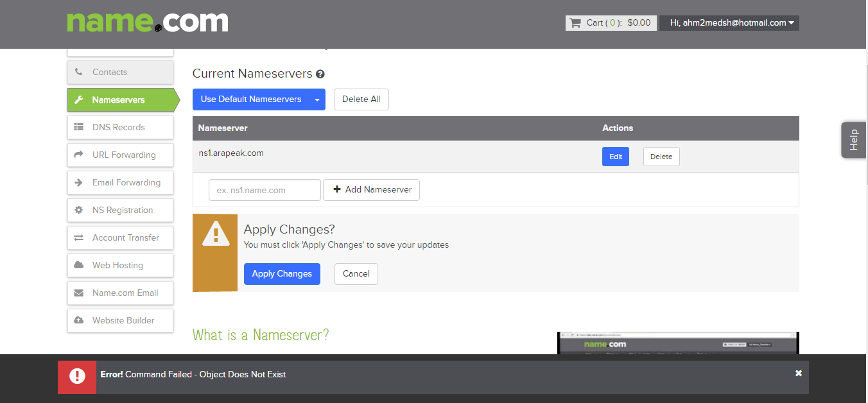The height and width of the screenshot is (403, 868).
Task: Play the nameserver tutorial video thumbnail
Action: (678, 343)
